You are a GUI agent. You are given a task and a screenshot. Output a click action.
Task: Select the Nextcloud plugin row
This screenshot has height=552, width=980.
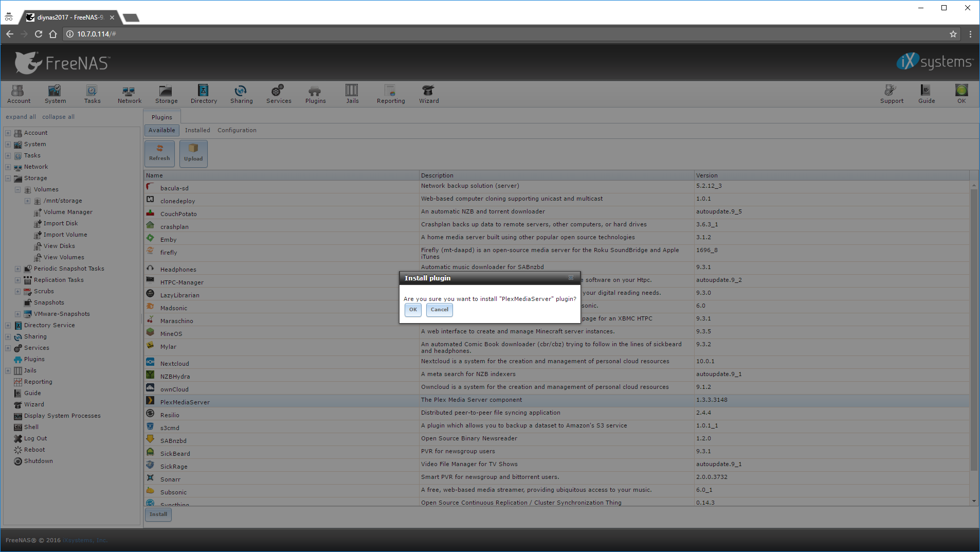click(556, 362)
